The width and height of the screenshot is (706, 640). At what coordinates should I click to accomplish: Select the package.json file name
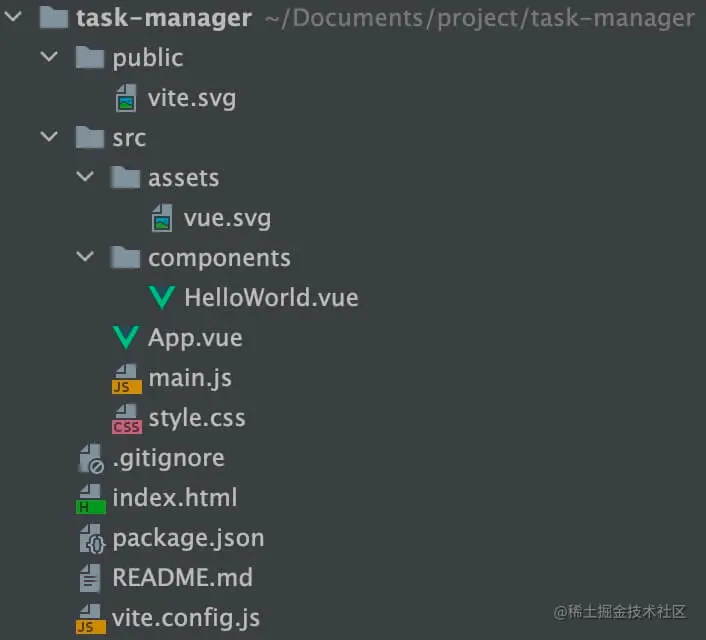(x=188, y=539)
